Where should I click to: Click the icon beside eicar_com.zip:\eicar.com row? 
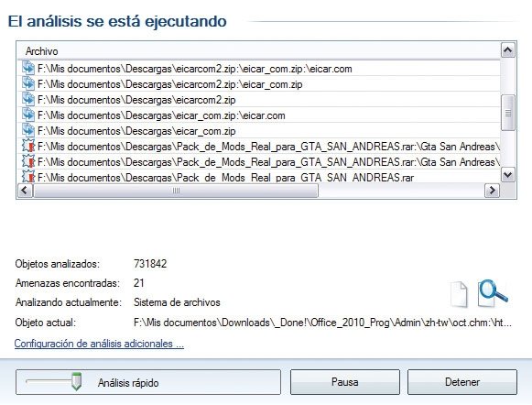click(x=28, y=115)
